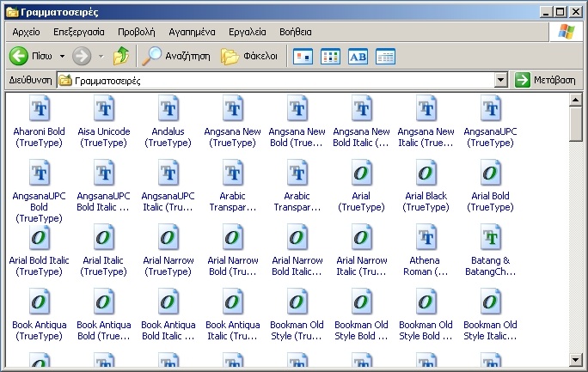Open the Back button history dropdown arrow
The image size is (588, 372).
[62, 56]
